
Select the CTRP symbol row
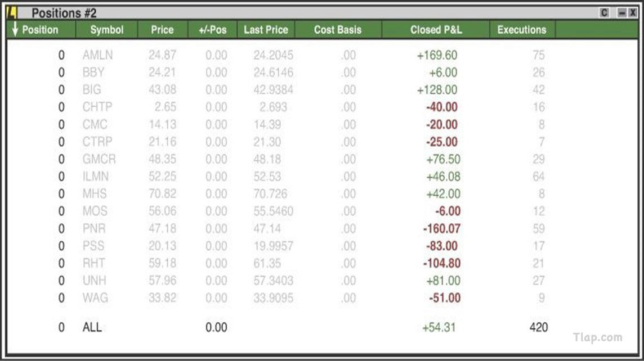(97, 142)
